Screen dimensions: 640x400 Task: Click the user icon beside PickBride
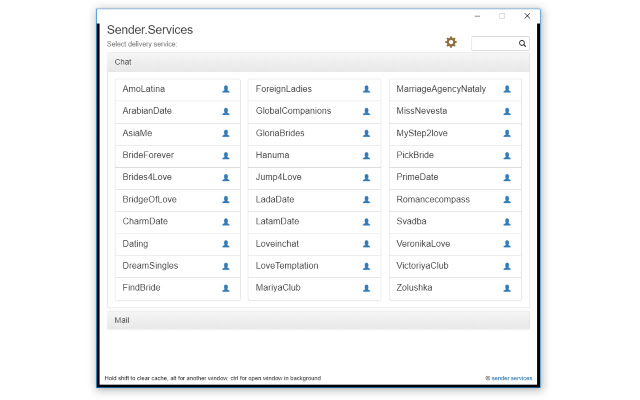coord(507,155)
